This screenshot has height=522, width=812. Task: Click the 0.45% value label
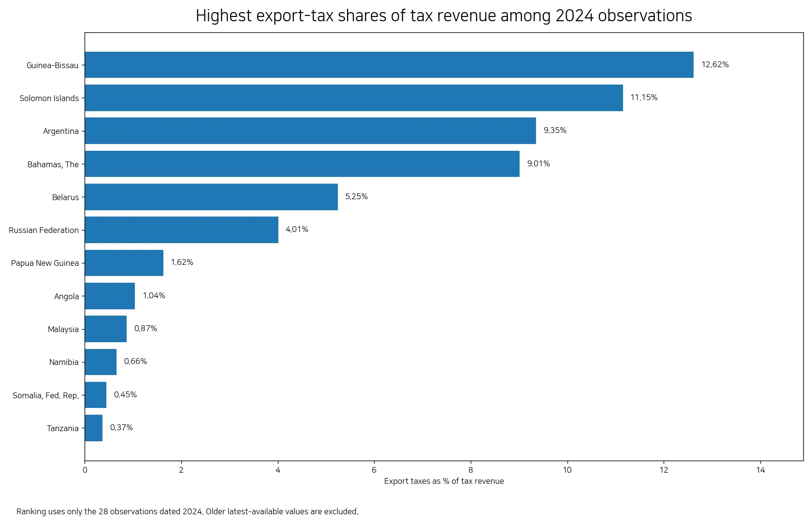(125, 395)
